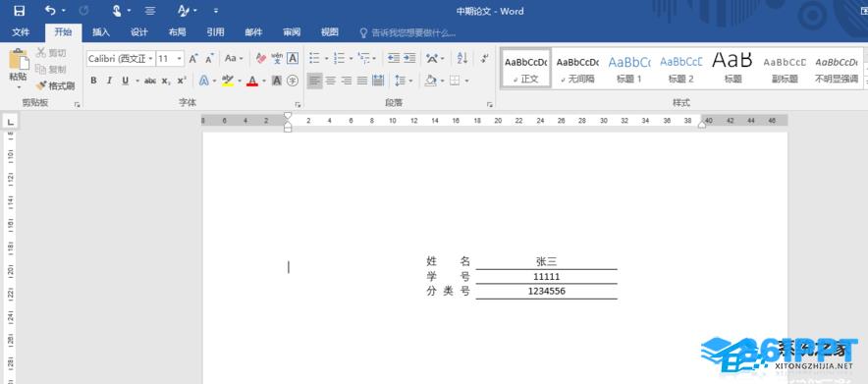
Task: Align text right
Action: pos(347,81)
